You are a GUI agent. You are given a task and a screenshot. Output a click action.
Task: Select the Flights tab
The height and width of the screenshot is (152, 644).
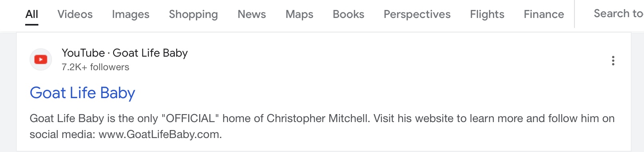(x=487, y=14)
